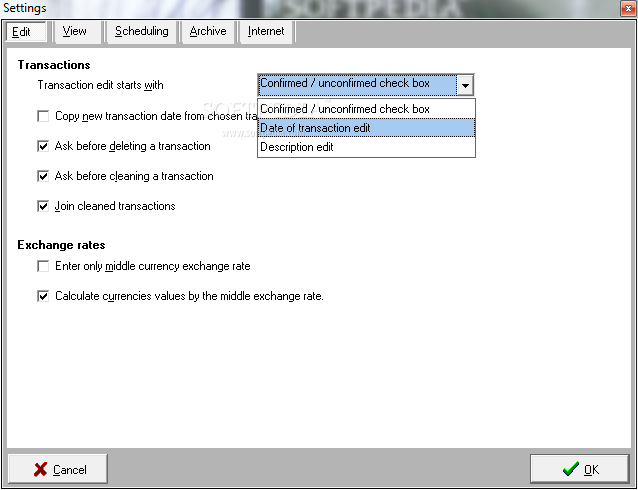
Task: Enable 'Enter only middle currency exchange rate'
Action: pyautogui.click(x=43, y=266)
